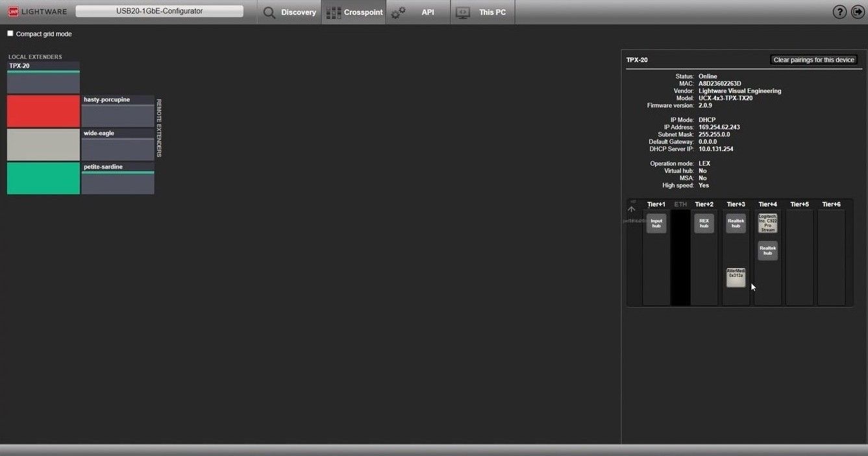This screenshot has width=868, height=456.
Task: Click Clear pairings for this device
Action: pyautogui.click(x=813, y=60)
